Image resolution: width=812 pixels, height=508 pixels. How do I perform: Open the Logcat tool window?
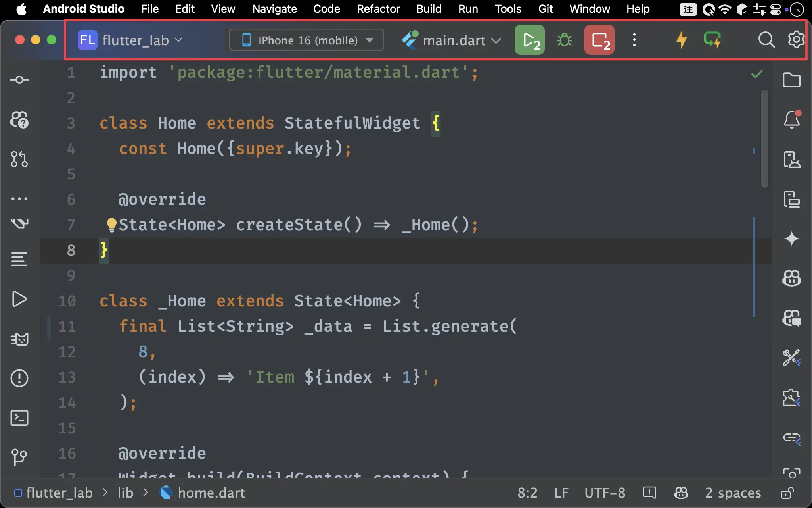tap(19, 339)
